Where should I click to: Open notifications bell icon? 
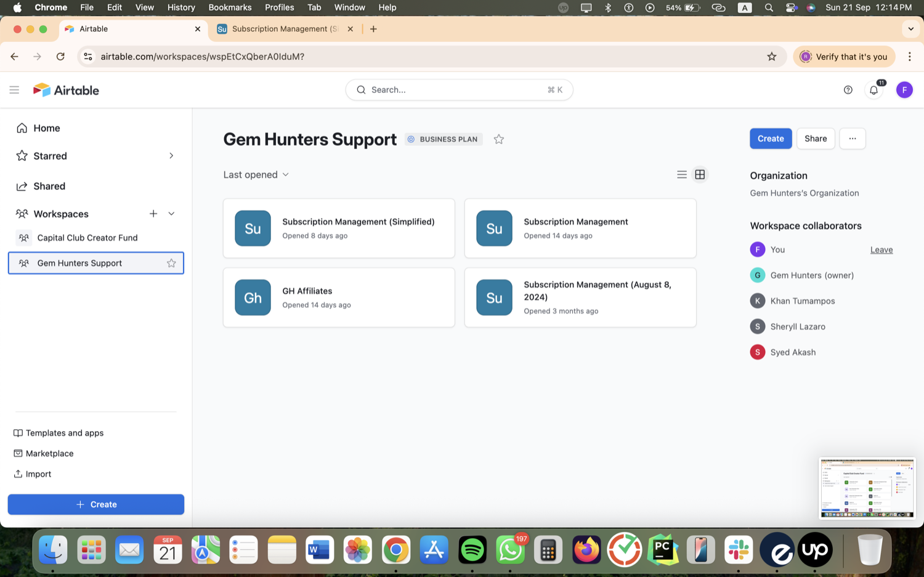click(x=873, y=90)
